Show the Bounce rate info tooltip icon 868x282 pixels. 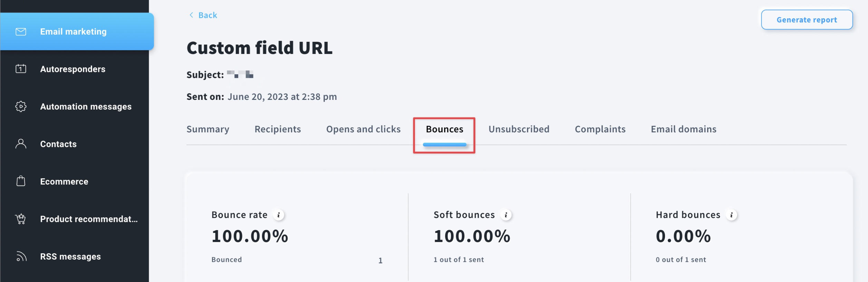pos(279,215)
